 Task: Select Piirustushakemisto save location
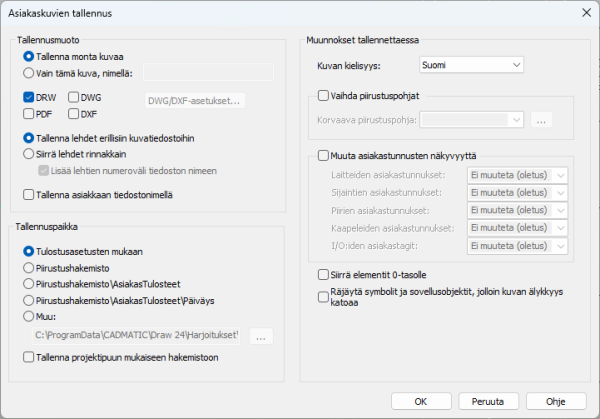[x=28, y=268]
